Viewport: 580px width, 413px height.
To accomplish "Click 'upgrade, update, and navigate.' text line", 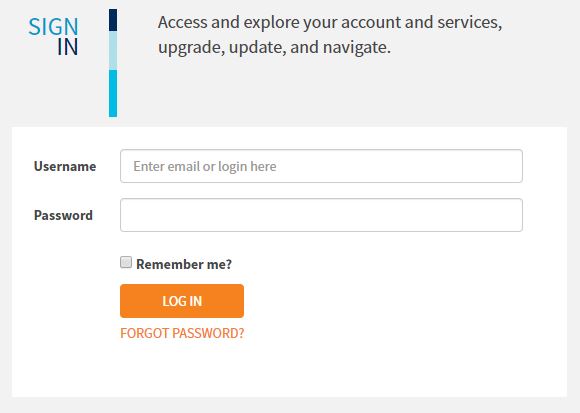I will 274,47.
